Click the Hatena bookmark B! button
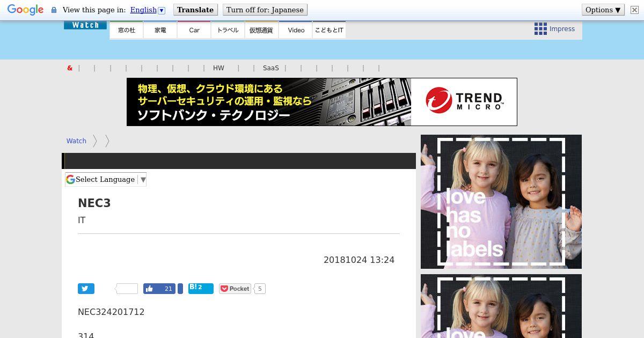Screen dimensions: 644x338 (x=201, y=289)
